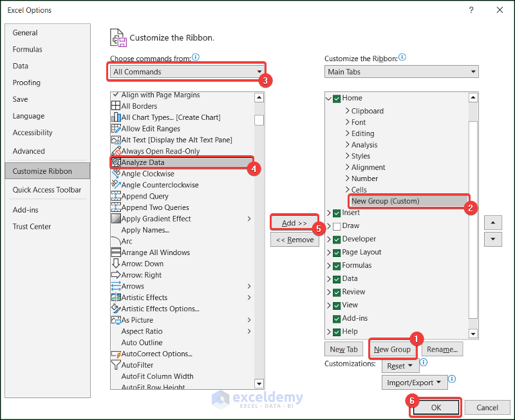Viewport: 515px width, 420px height.
Task: Open the Reset dropdown
Action: [x=400, y=366]
